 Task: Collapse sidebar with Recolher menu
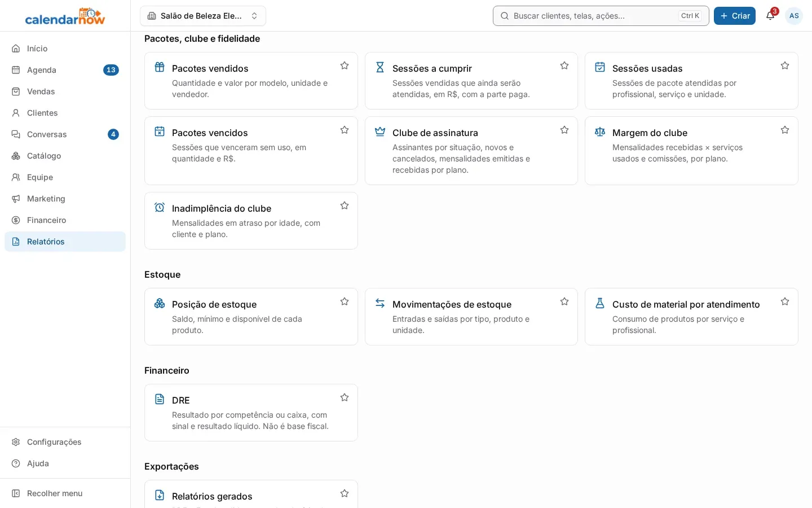(65, 493)
